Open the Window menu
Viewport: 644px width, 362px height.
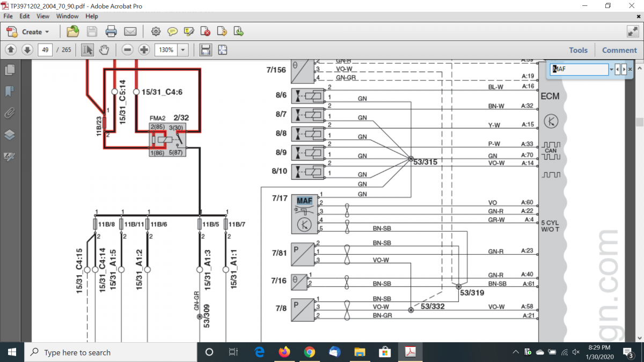67,16
